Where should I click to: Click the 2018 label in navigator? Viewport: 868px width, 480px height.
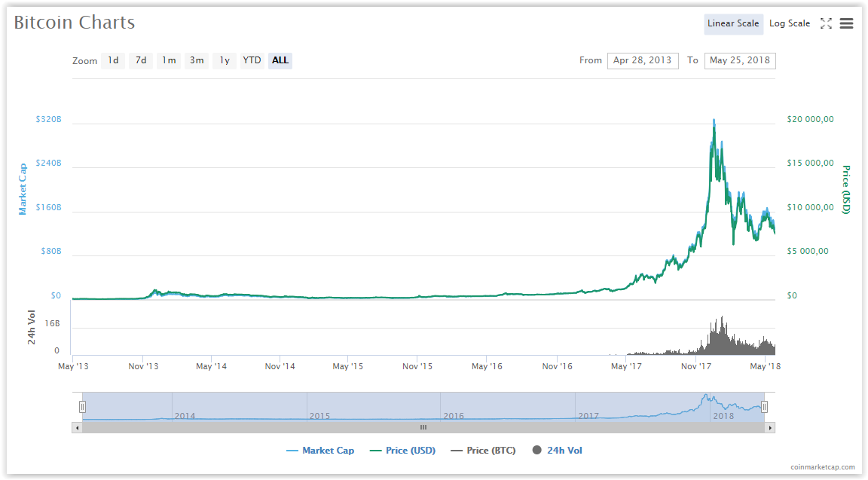(723, 416)
